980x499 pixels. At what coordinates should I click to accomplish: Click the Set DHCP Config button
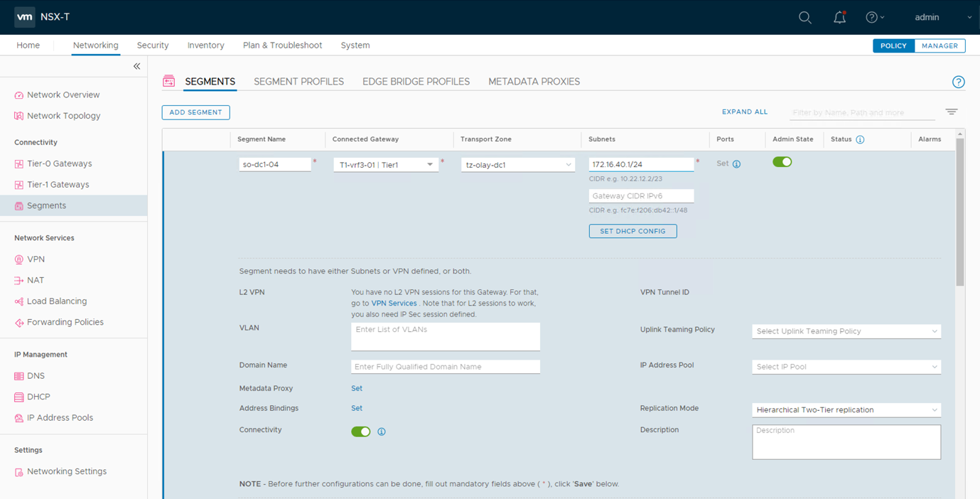pyautogui.click(x=632, y=231)
